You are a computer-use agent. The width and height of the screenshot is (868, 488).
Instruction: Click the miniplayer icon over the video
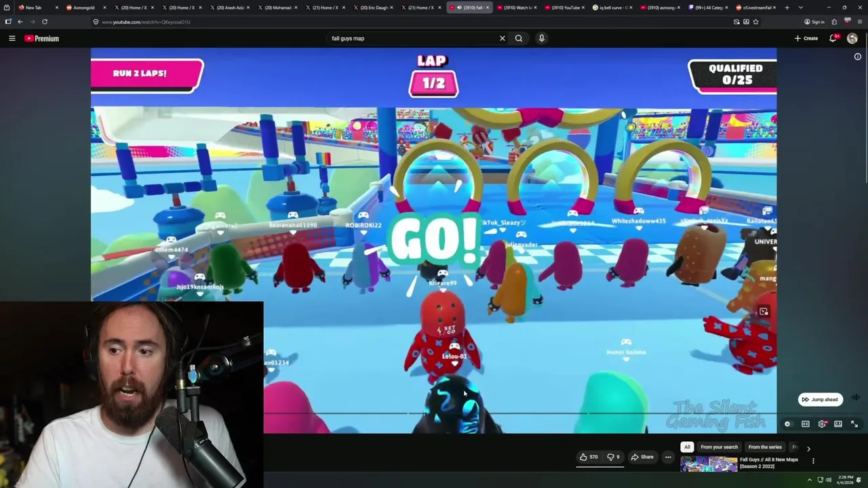tap(764, 312)
